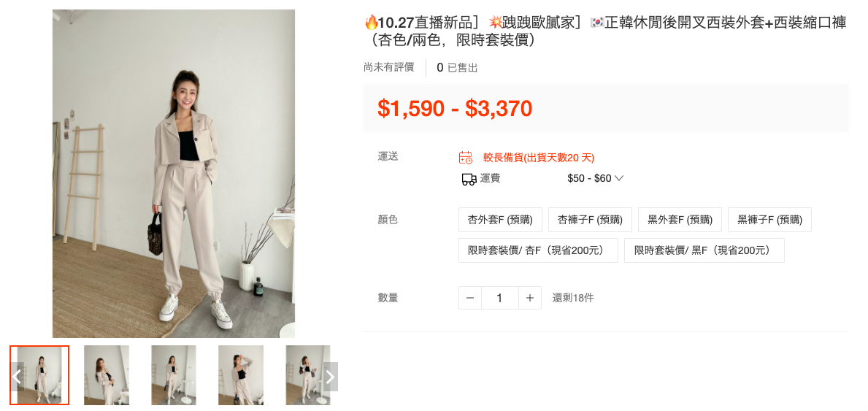
Task: Click the delivery truck shipping icon
Action: (469, 179)
